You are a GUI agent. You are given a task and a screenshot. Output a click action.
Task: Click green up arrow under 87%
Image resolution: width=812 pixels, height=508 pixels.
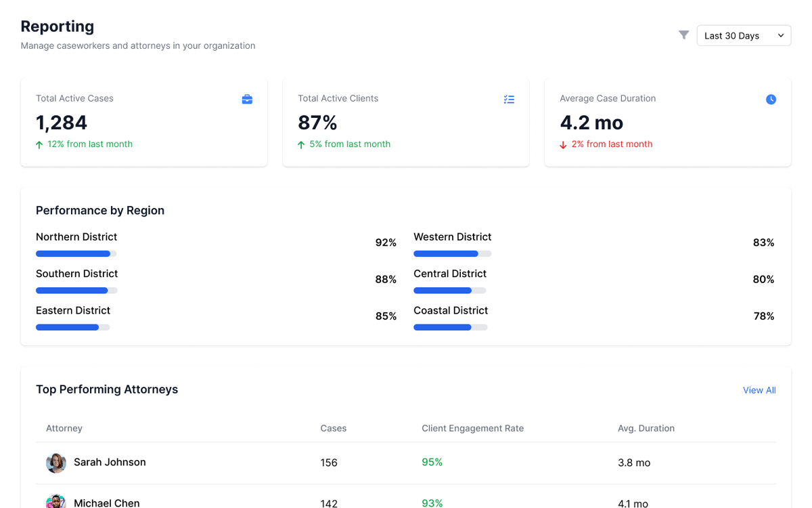click(x=301, y=144)
